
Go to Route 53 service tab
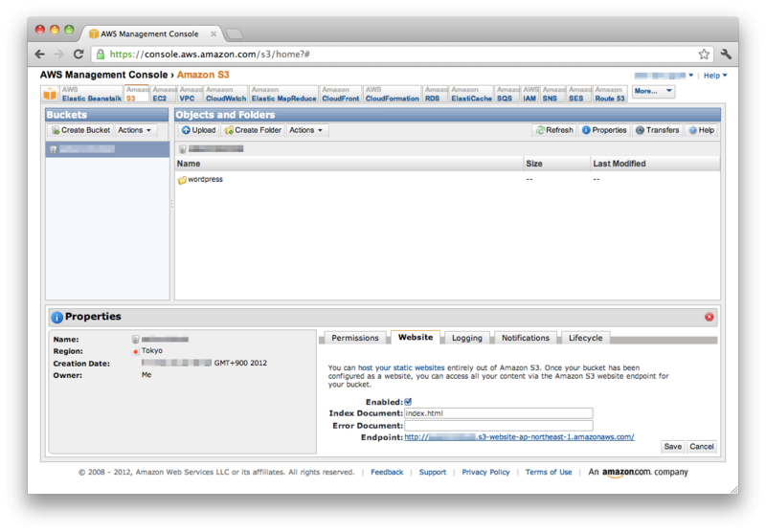tap(610, 94)
